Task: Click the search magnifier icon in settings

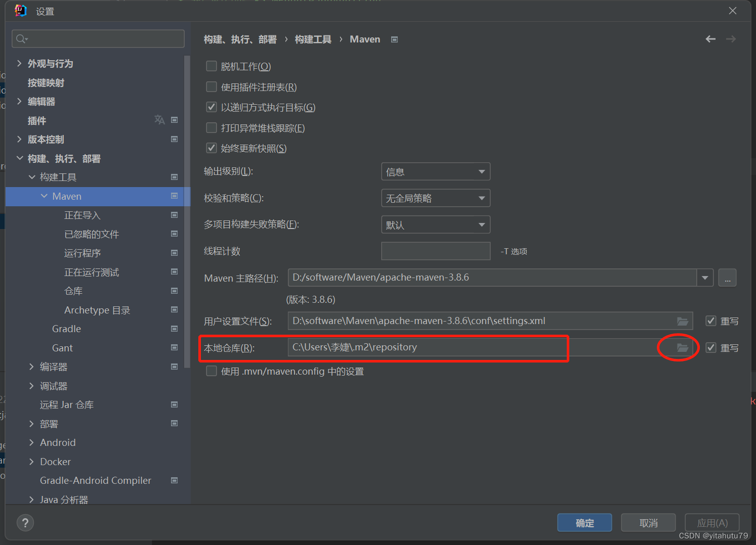Action: pyautogui.click(x=21, y=39)
